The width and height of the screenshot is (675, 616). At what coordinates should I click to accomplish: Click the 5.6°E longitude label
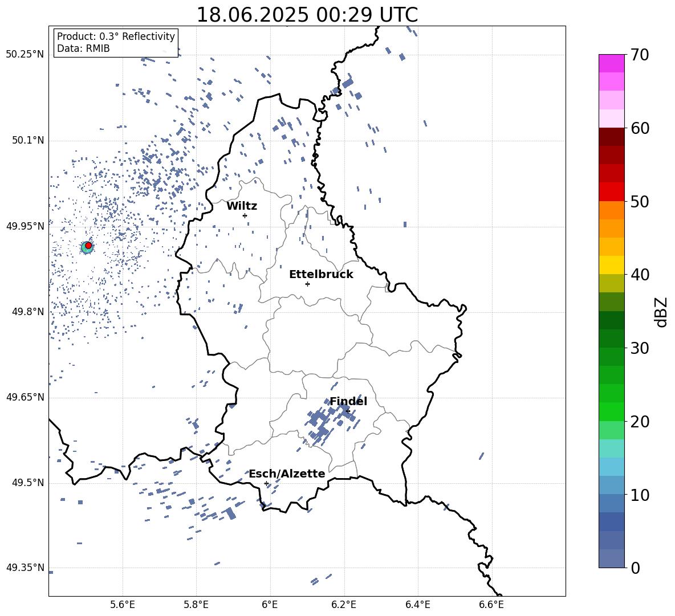[x=123, y=605]
